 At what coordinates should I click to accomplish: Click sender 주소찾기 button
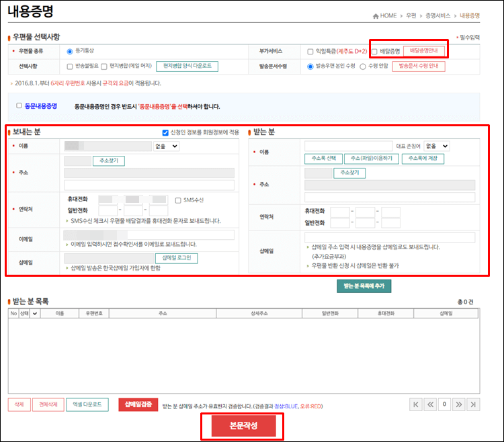pyautogui.click(x=109, y=161)
